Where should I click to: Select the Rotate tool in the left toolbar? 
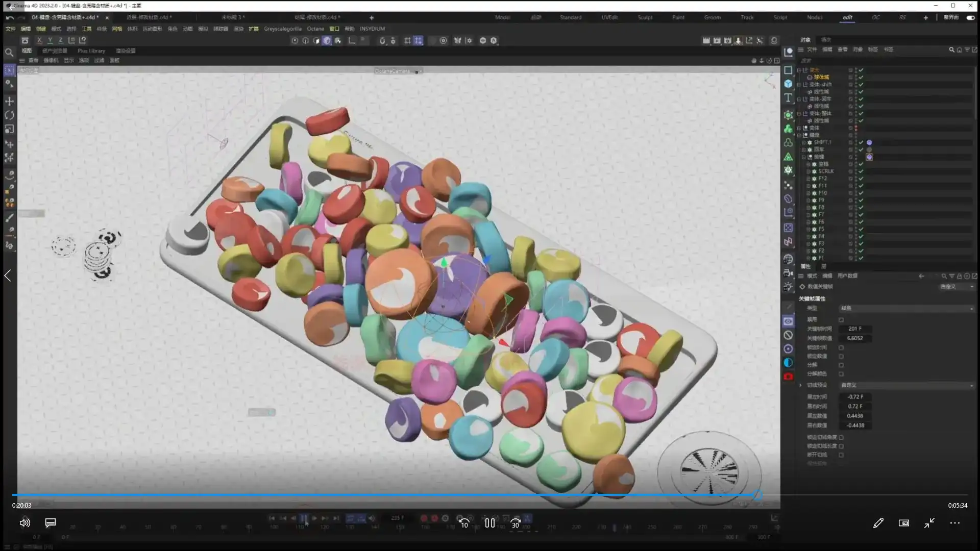(x=9, y=115)
